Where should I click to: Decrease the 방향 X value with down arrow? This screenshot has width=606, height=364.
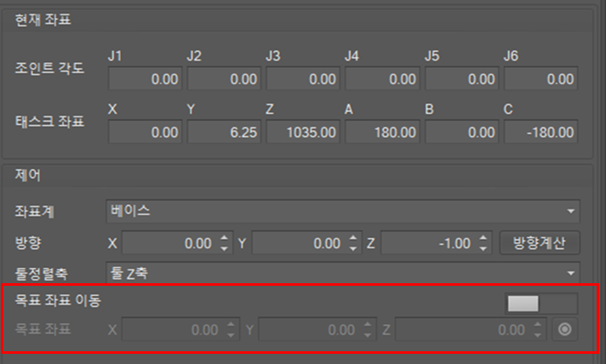pyautogui.click(x=224, y=248)
